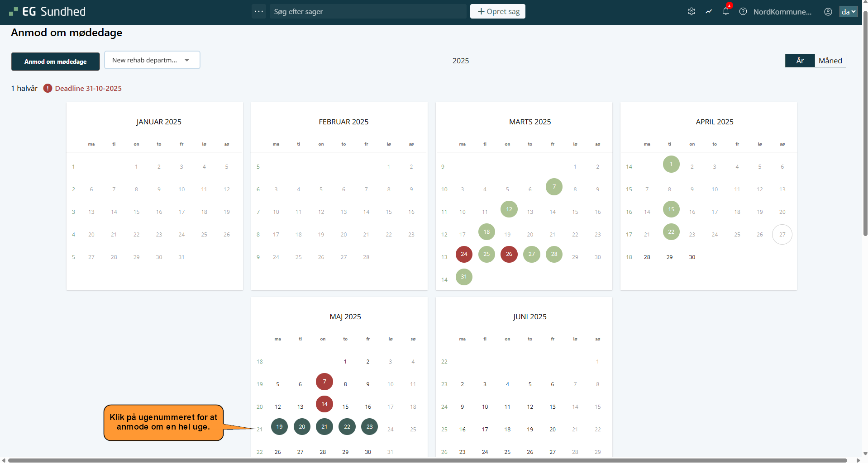Click the Opret sag button
Screen dimensions: 868x463
pos(498,12)
